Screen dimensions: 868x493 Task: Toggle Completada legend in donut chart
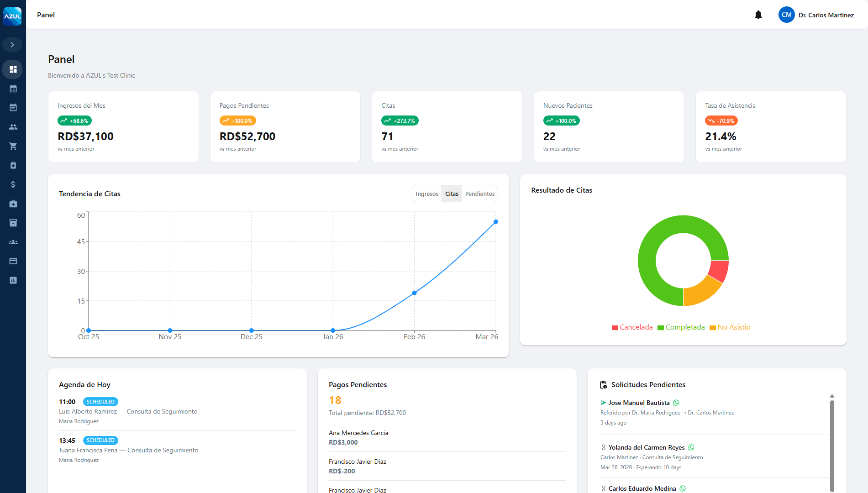(x=681, y=327)
